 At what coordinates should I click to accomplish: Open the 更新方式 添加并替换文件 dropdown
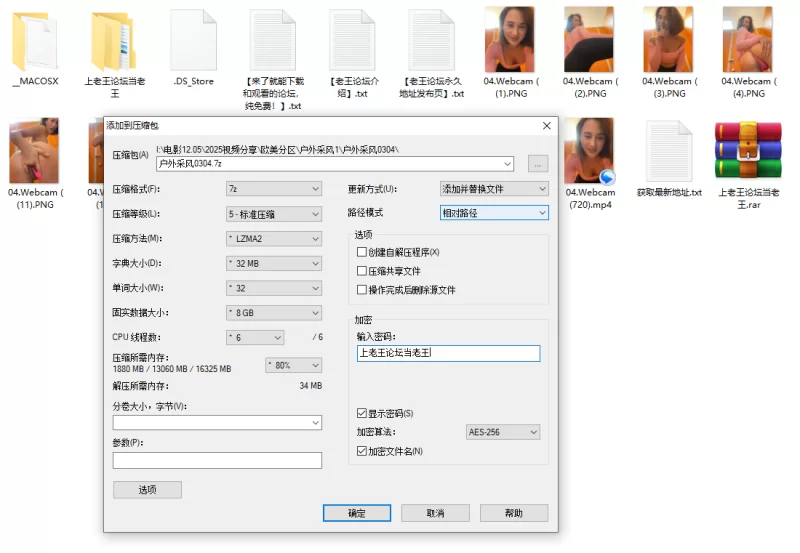[494, 189]
